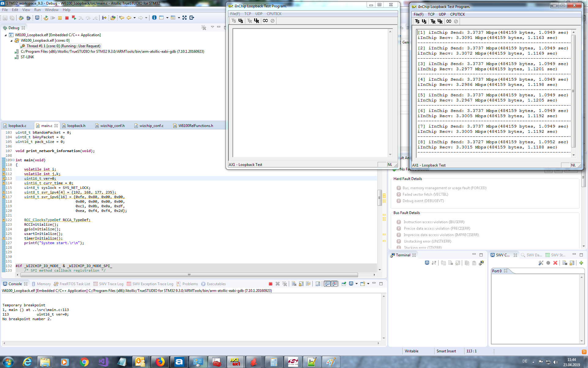
Task: Open the Debug view menu triangle
Action: [212, 27]
